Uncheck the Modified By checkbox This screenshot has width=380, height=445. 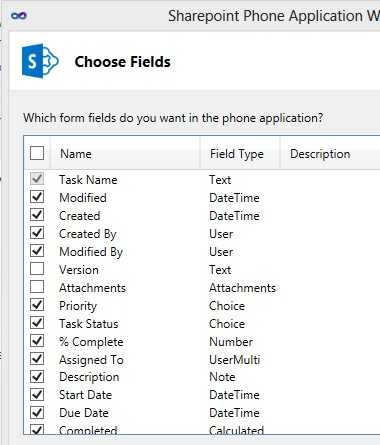[37, 251]
